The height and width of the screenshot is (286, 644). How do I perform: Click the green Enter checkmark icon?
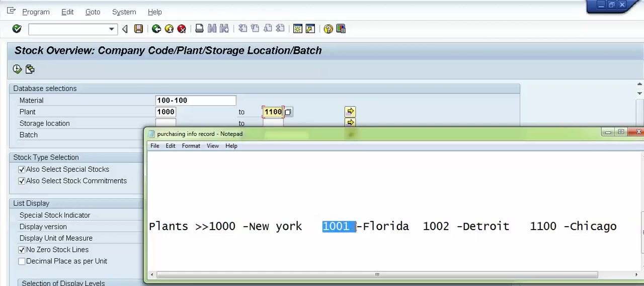pos(17,29)
